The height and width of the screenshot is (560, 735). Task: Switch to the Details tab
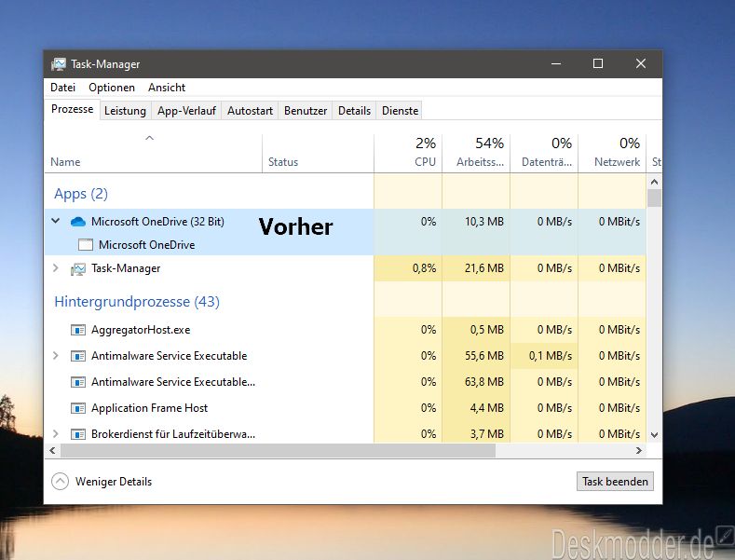(x=354, y=111)
